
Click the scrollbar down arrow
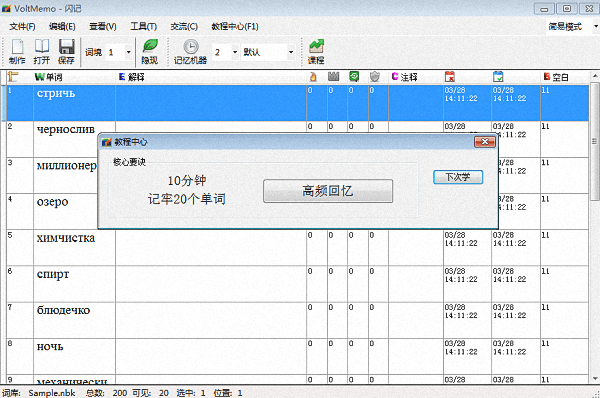point(595,379)
